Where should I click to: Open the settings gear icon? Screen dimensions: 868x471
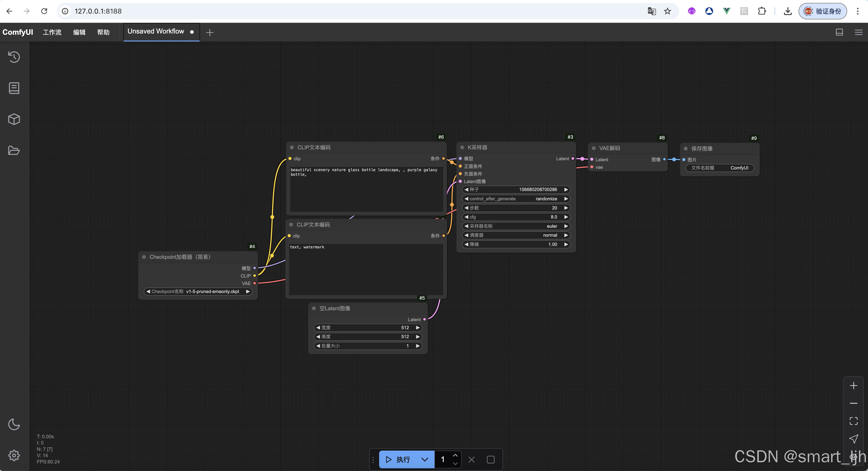[14, 455]
